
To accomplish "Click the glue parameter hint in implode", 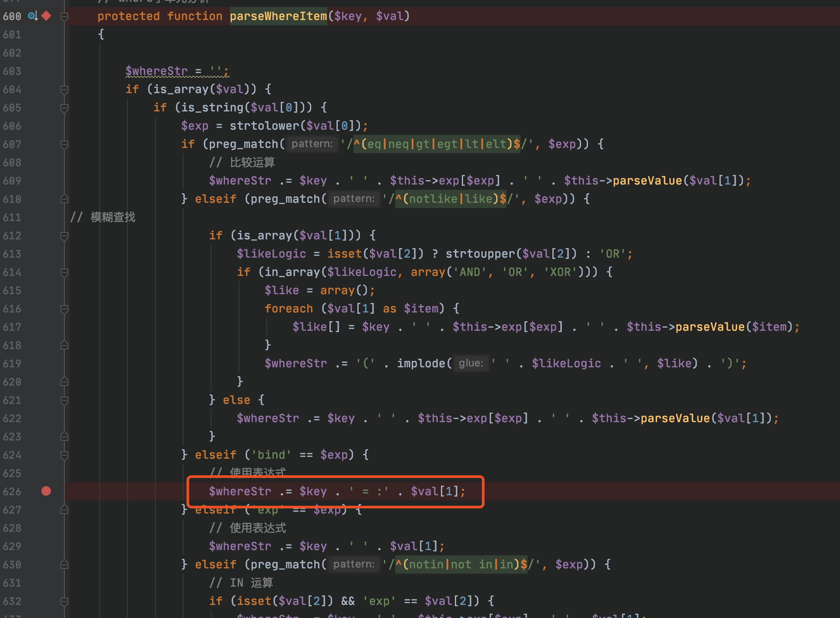I will click(x=471, y=363).
